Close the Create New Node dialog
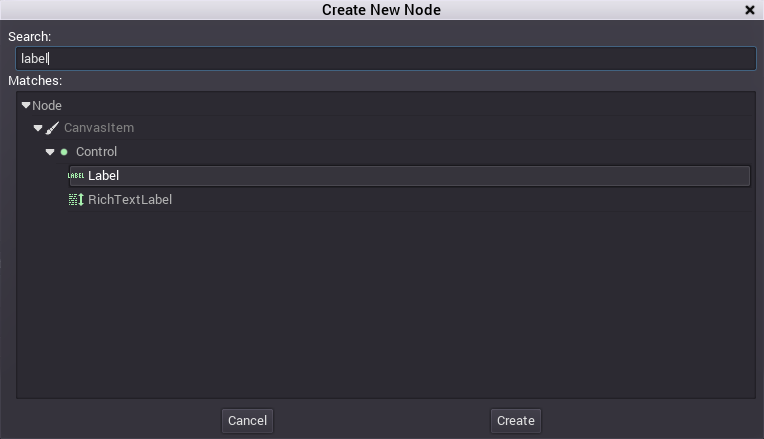This screenshot has width=764, height=439. [x=750, y=10]
